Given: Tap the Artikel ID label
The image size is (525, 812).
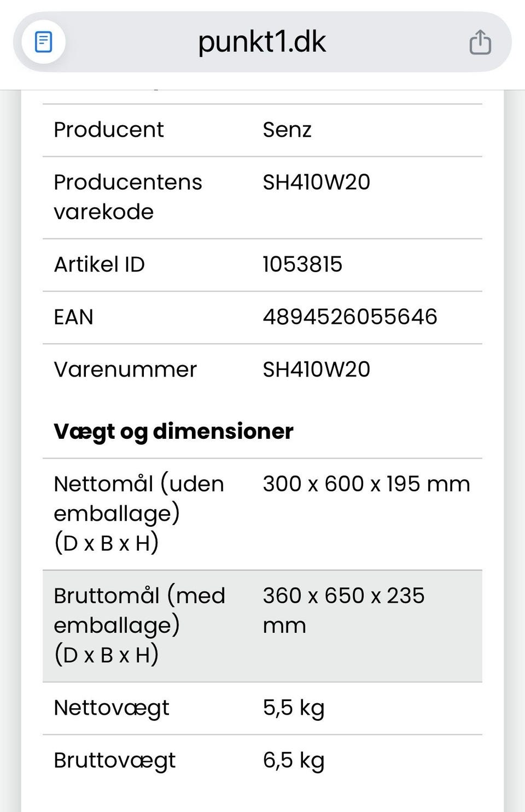Looking at the screenshot, I should click(99, 264).
